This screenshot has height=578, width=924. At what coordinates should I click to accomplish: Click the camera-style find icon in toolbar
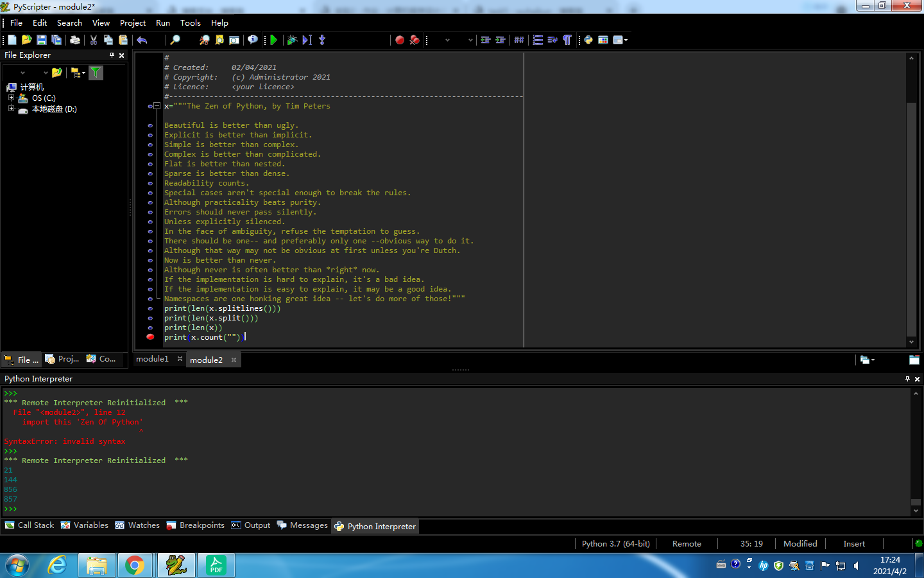pyautogui.click(x=234, y=40)
